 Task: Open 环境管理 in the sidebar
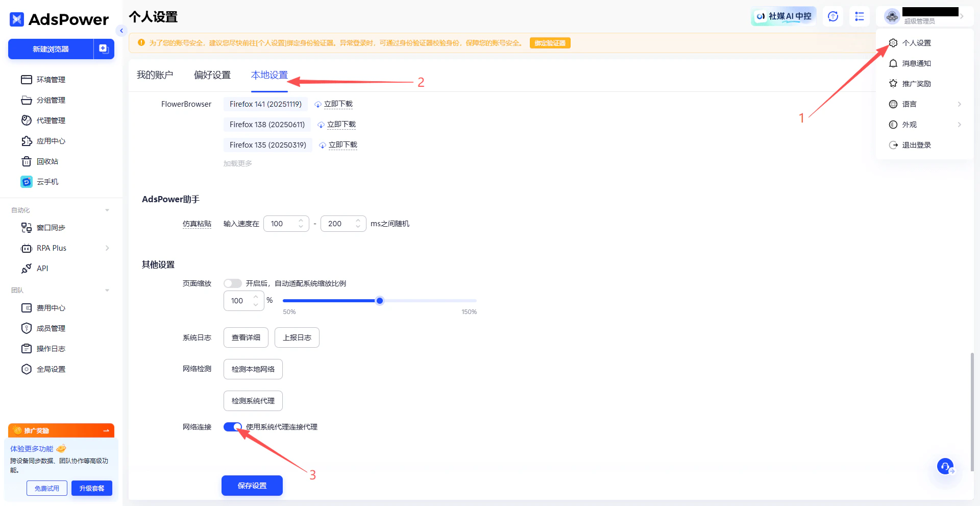(51, 80)
